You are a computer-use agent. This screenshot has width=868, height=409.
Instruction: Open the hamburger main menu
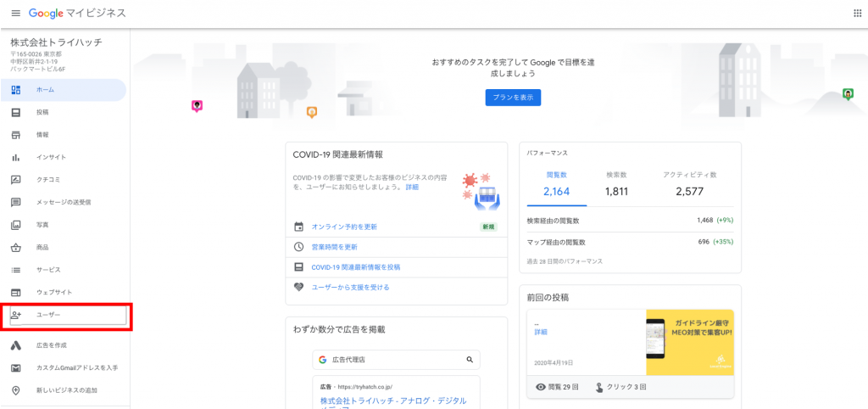point(15,13)
